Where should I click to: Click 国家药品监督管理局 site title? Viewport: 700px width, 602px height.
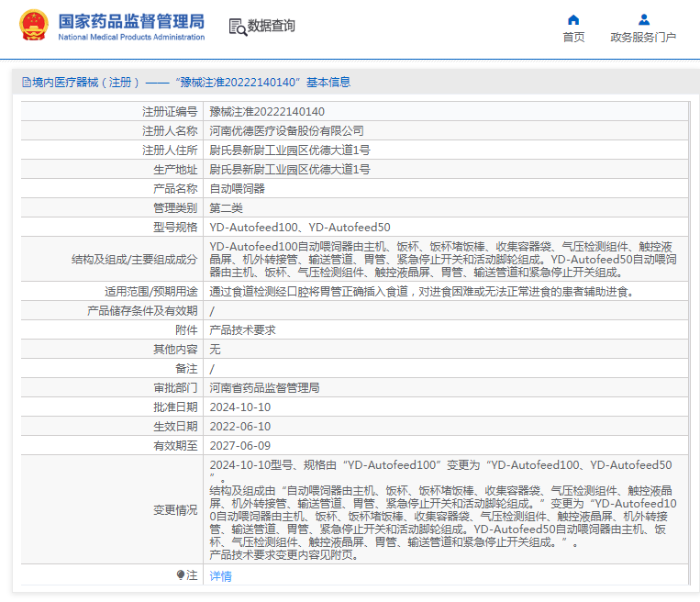point(131,21)
